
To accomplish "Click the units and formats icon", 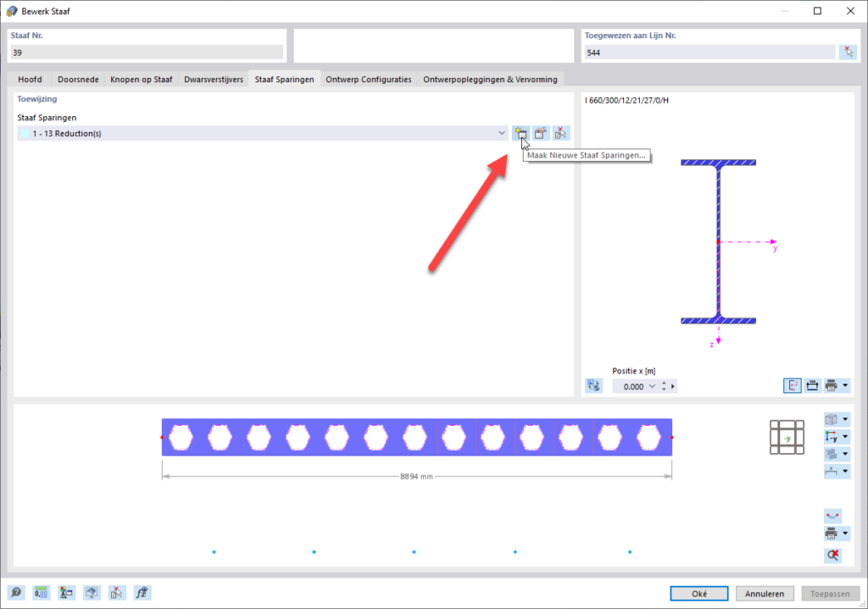I will [x=66, y=593].
